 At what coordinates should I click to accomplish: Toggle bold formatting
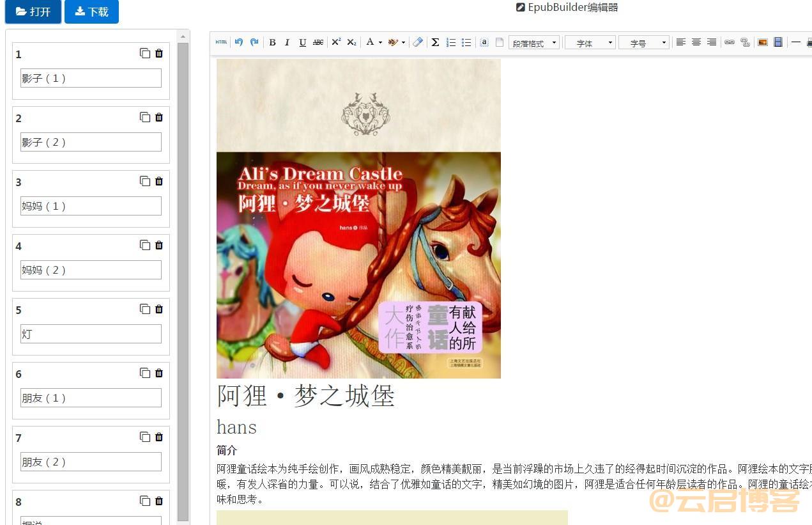click(x=272, y=42)
